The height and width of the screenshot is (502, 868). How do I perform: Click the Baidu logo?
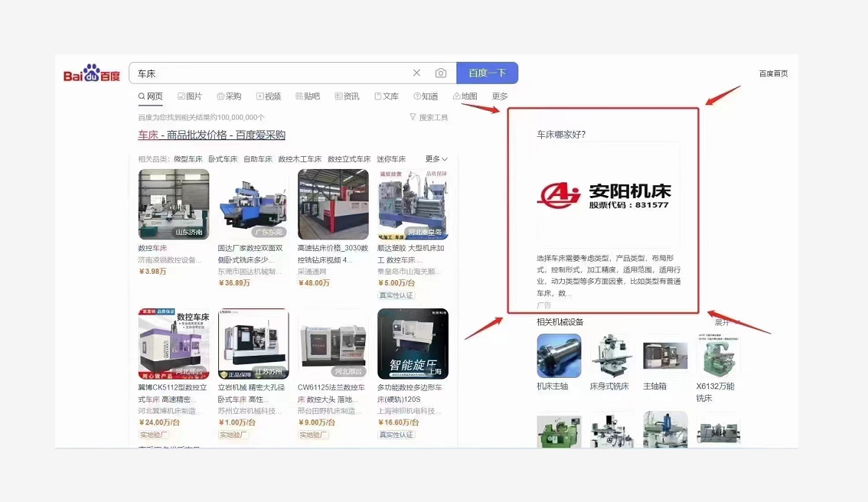92,73
